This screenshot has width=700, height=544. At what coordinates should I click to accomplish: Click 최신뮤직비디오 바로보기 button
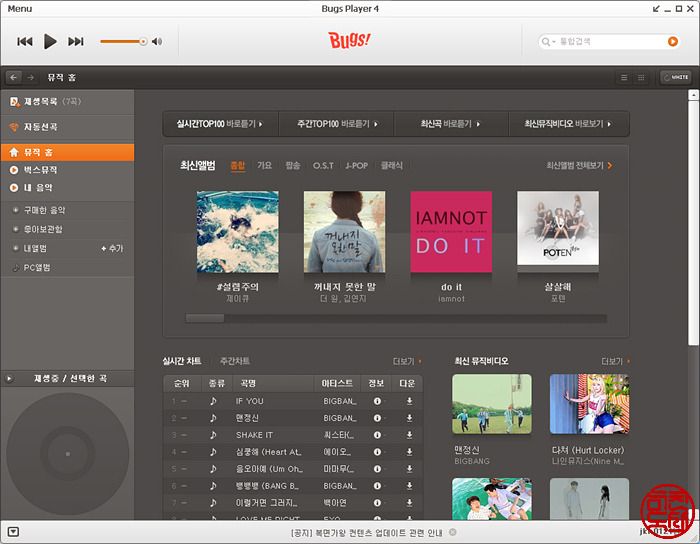[x=569, y=124]
